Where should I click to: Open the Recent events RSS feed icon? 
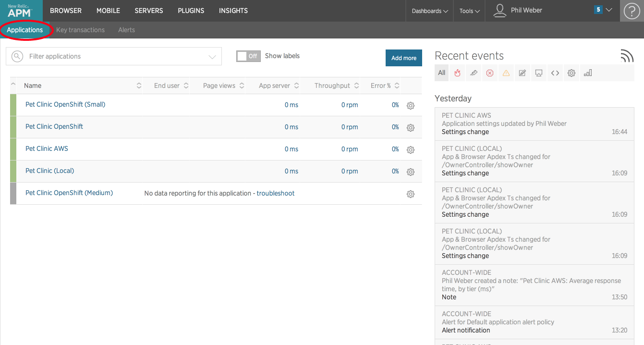tap(627, 56)
